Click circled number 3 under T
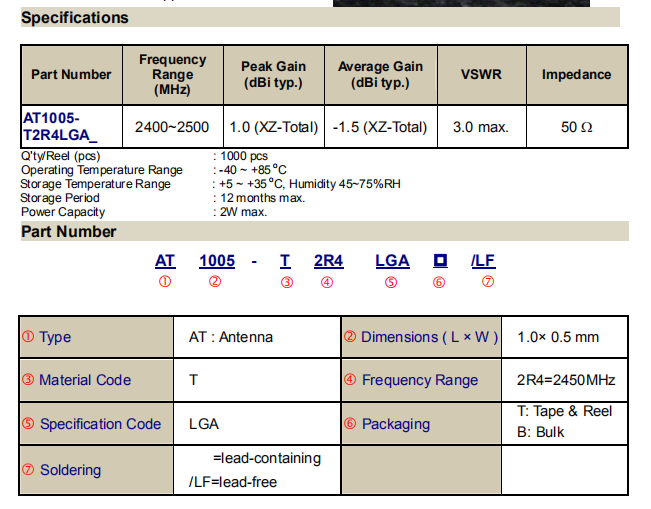The width and height of the screenshot is (651, 509). (x=287, y=282)
